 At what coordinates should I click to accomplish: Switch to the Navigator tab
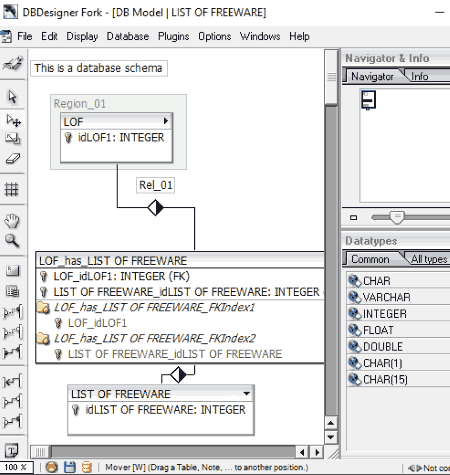(x=372, y=76)
